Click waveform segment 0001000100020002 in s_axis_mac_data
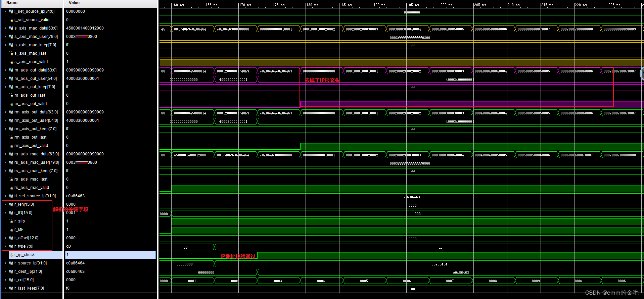Screen dimensions: 644x299 coord(319,29)
